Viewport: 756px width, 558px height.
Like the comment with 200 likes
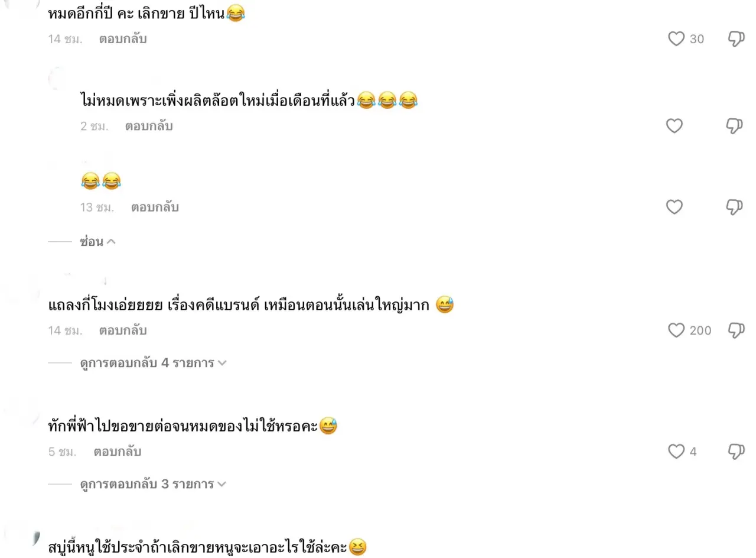(676, 330)
